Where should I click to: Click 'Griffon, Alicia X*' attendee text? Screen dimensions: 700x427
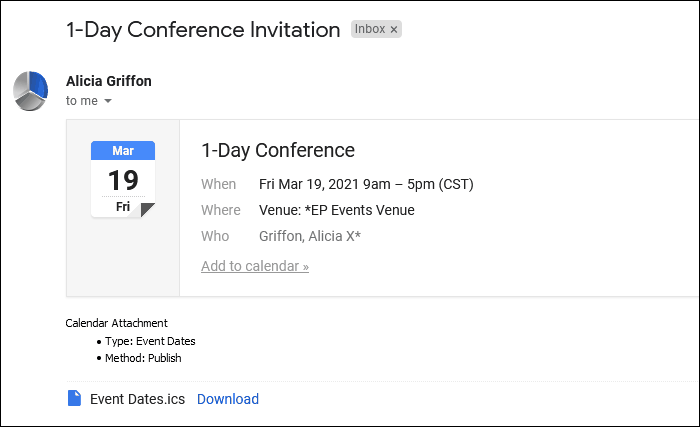(310, 236)
